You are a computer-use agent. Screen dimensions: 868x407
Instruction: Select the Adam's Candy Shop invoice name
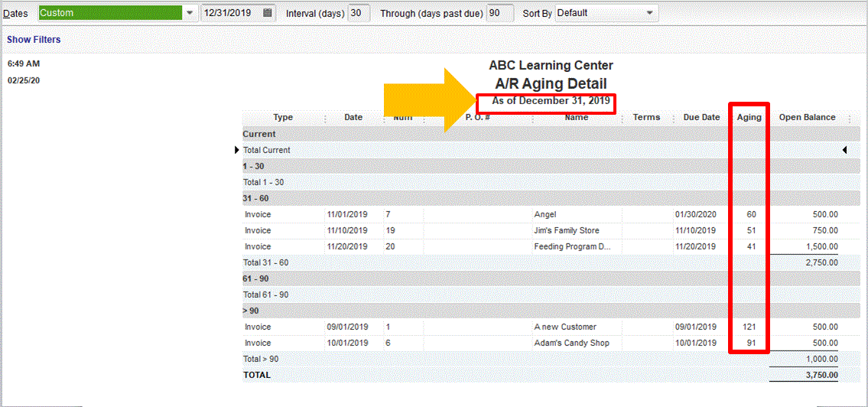coord(571,343)
